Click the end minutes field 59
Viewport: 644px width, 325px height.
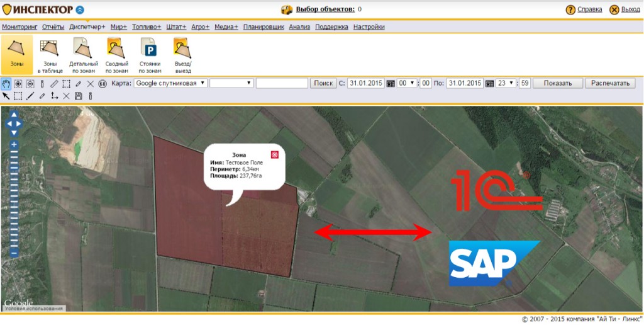[525, 83]
